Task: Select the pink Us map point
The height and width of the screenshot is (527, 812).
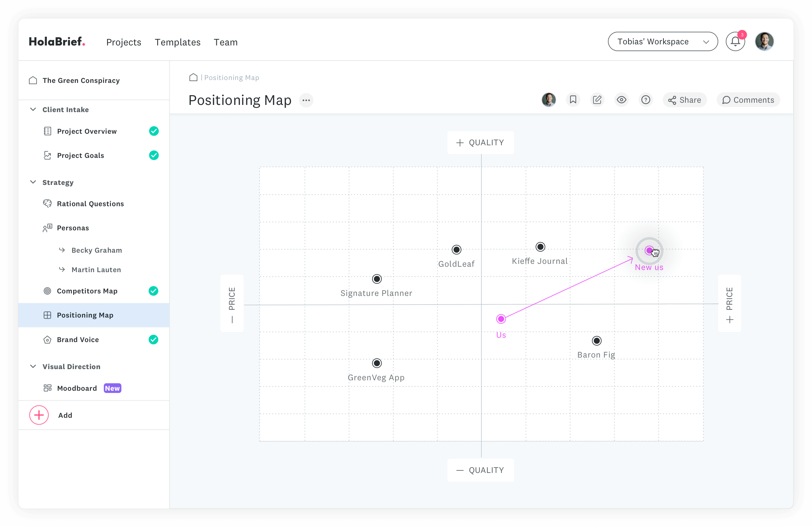Action: pyautogui.click(x=501, y=319)
